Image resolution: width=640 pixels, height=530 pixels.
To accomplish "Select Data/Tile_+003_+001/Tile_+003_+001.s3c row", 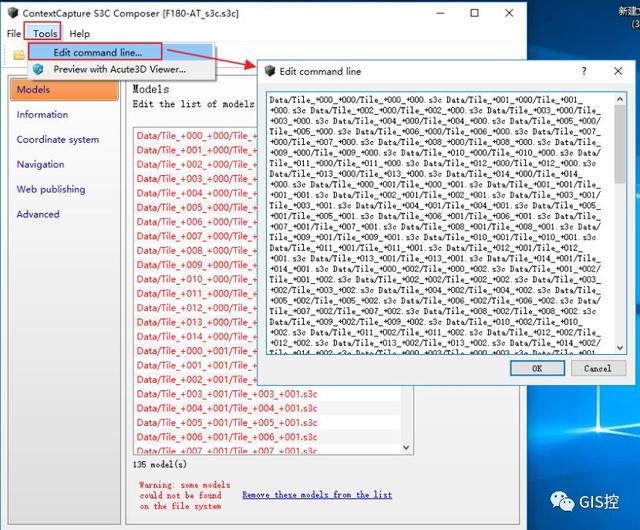I will pyautogui.click(x=267, y=394).
